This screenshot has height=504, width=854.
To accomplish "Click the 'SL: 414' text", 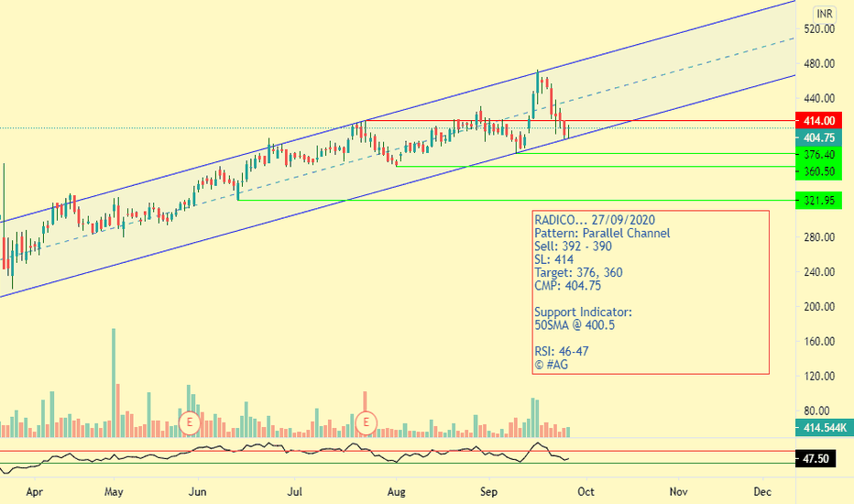I will (x=553, y=259).
